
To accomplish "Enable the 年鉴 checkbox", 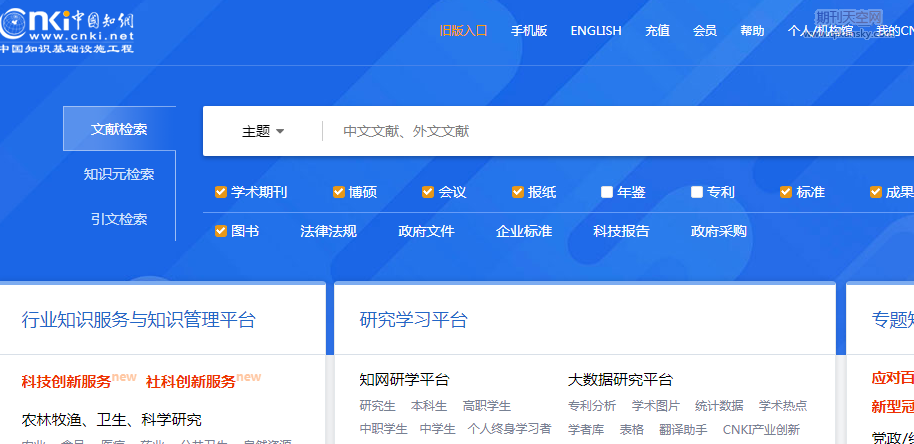I will pyautogui.click(x=607, y=192).
